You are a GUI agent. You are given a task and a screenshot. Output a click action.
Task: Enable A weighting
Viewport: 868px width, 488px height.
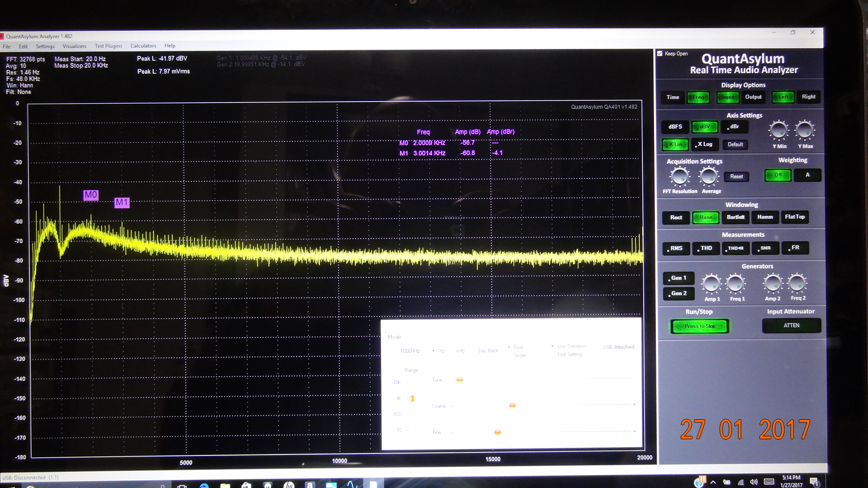pyautogui.click(x=807, y=175)
